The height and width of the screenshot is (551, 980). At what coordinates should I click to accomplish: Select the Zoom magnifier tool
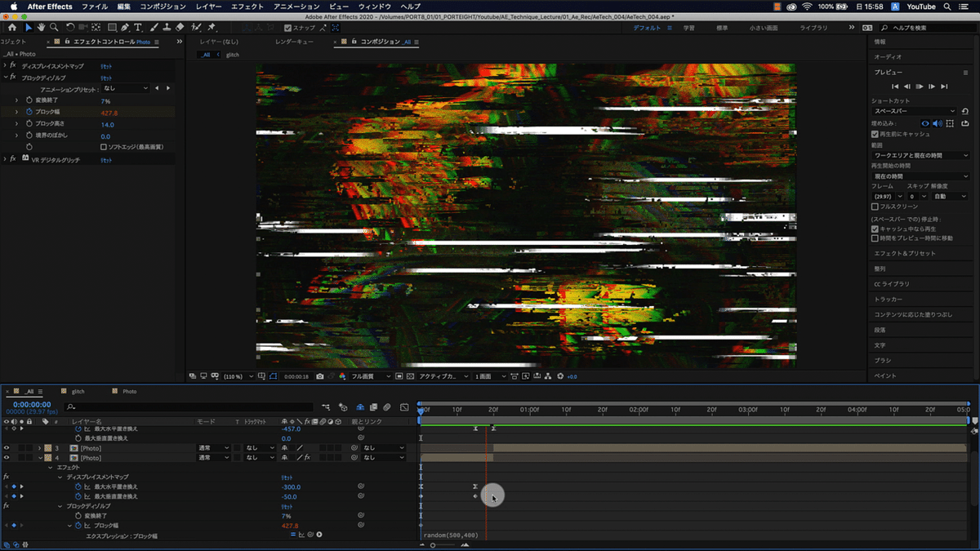[54, 28]
